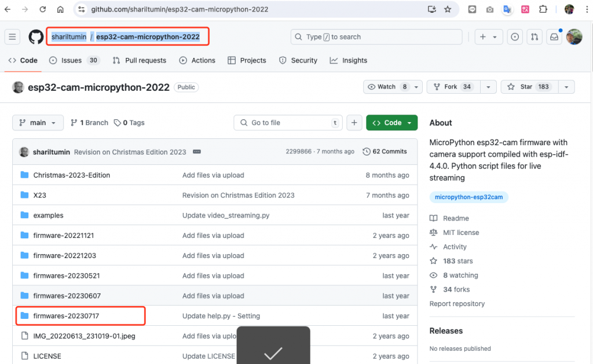Open the 0 Tags link
The image size is (593, 364).
[129, 123]
